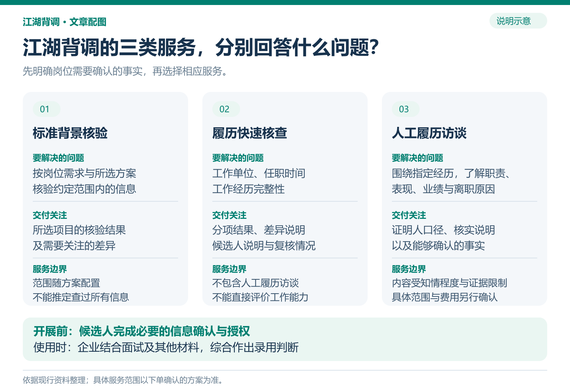570x392 pixels.
Task: Click 服务边界 label in the 标准背景核验 card
Action: (50, 269)
